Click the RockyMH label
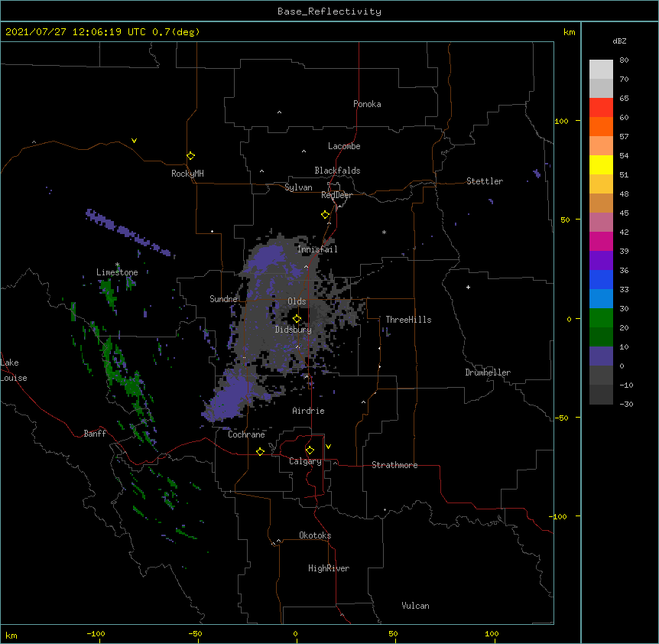Image resolution: width=659 pixels, height=644 pixels. point(187,174)
